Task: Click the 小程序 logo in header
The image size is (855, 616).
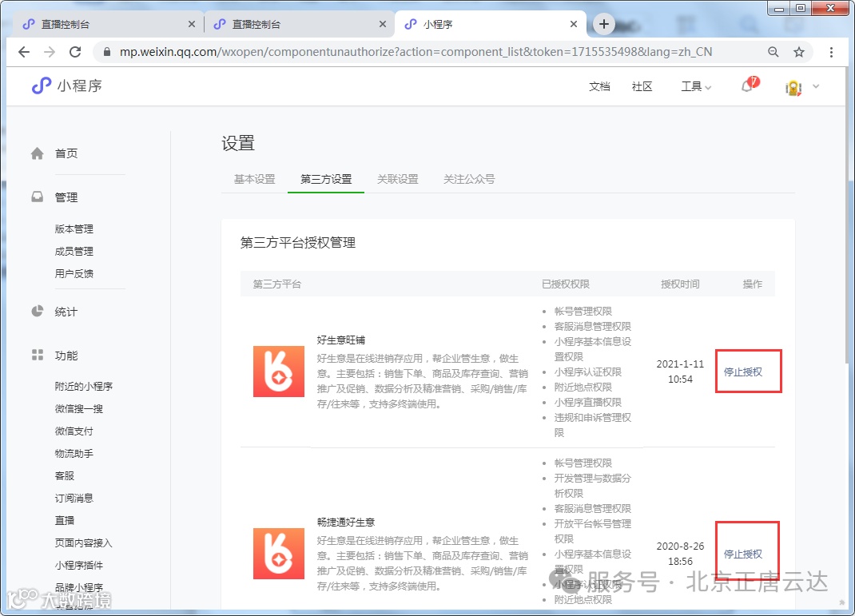Action: coord(66,85)
